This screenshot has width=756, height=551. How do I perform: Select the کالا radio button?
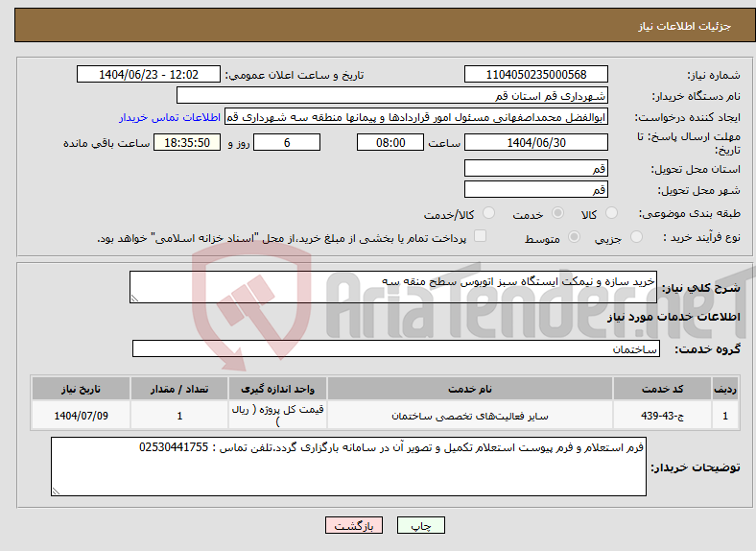(x=611, y=213)
